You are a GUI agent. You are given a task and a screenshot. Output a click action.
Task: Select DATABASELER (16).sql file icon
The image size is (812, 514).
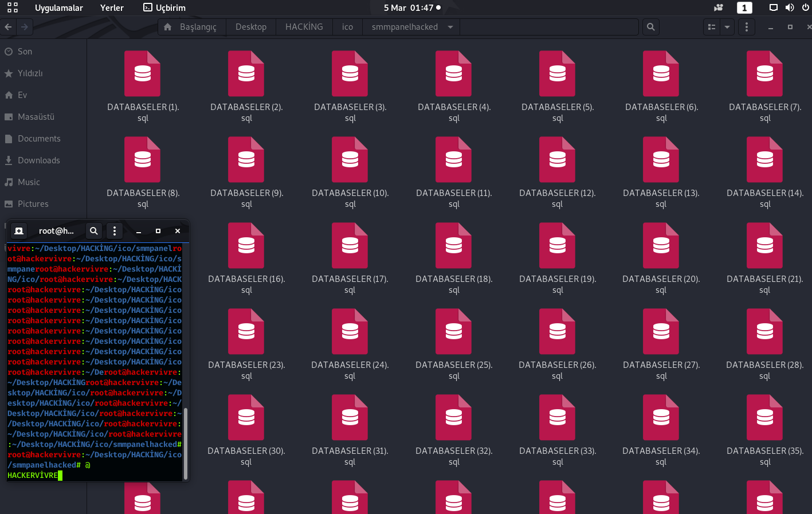(x=246, y=245)
